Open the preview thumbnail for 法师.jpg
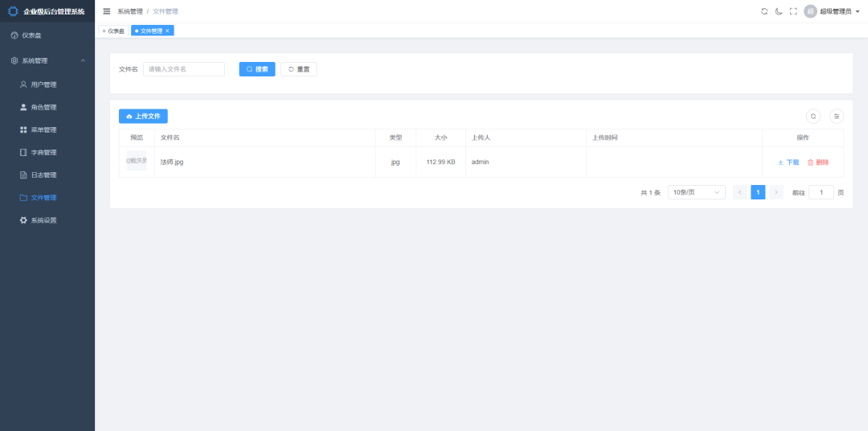868x431 pixels. [x=137, y=161]
